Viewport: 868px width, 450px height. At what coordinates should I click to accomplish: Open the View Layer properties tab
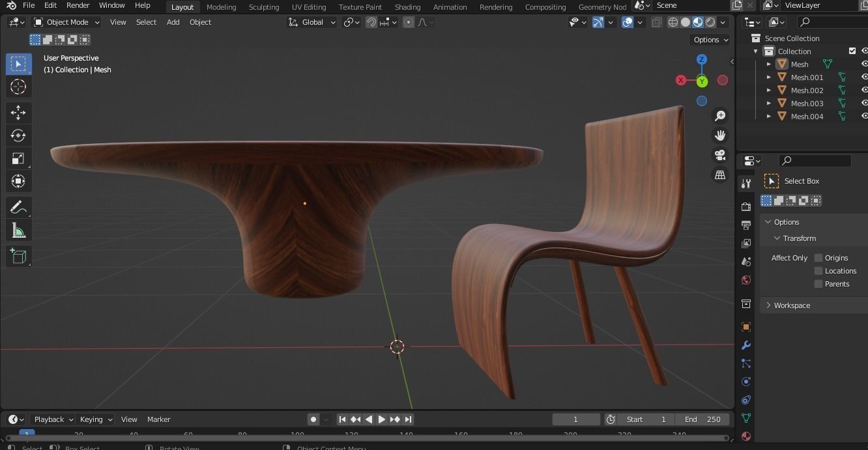[x=746, y=243]
